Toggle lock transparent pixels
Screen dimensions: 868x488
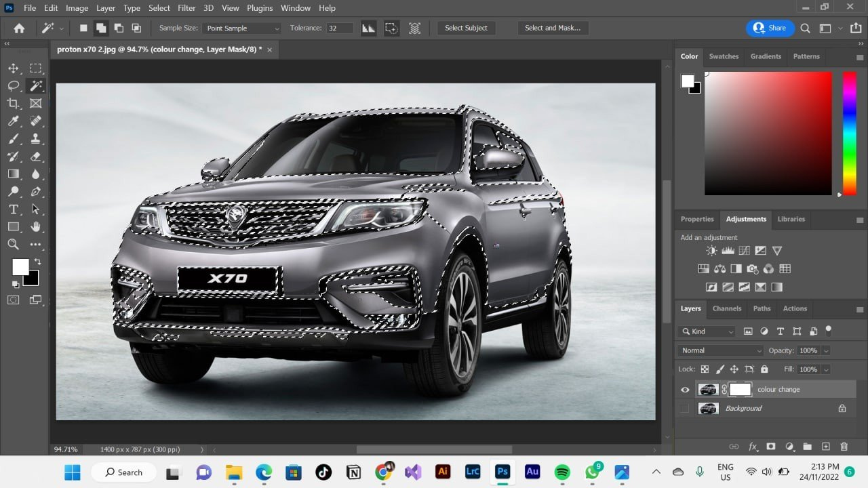(x=705, y=369)
